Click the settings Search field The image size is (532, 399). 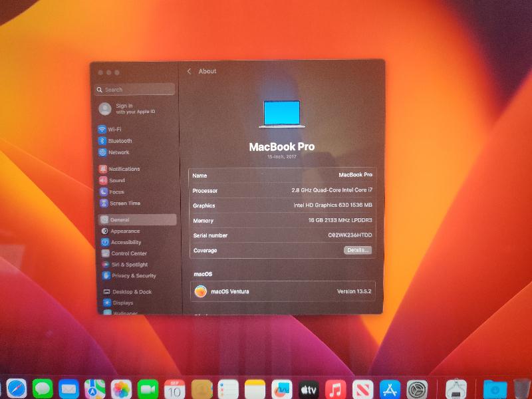135,90
